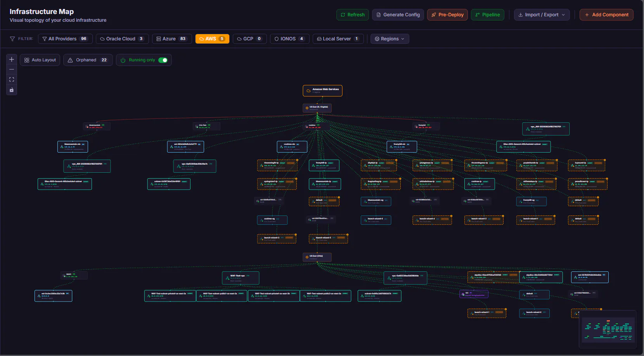Filter by Local Server provider
644x356 pixels.
pyautogui.click(x=338, y=39)
